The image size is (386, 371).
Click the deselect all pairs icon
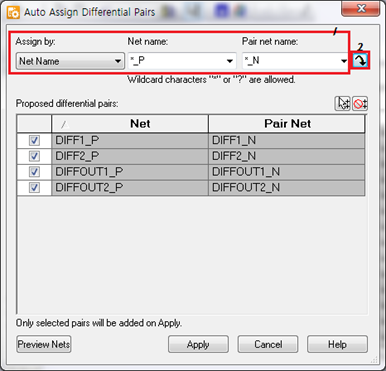click(x=360, y=104)
